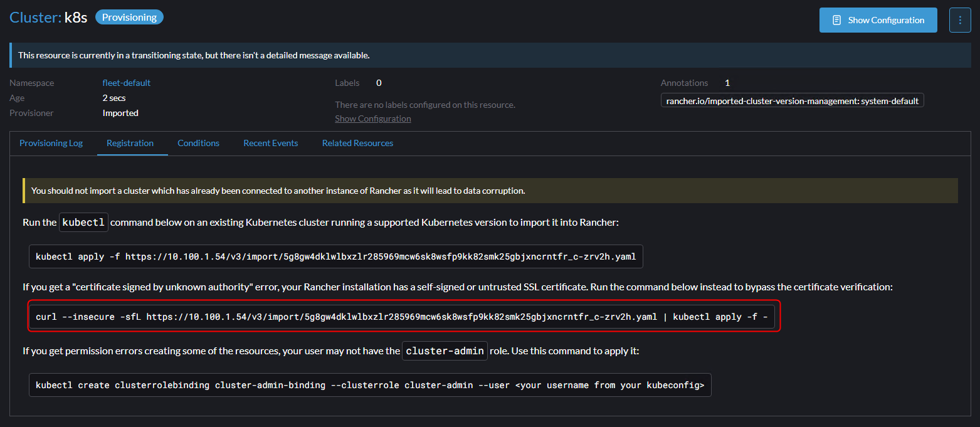View the Recent Events tab
Viewport: 980px width, 427px height.
point(270,143)
